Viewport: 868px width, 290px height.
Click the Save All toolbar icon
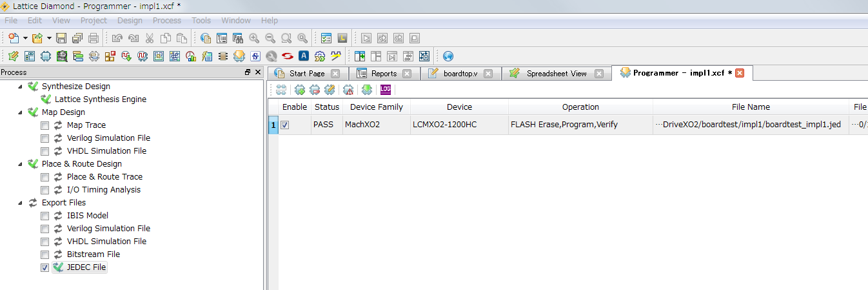pyautogui.click(x=77, y=37)
